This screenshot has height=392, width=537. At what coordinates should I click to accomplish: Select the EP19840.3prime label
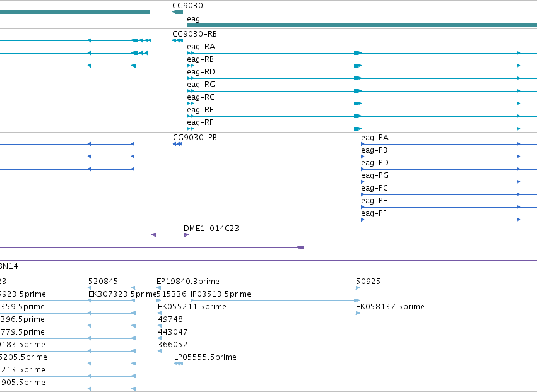(188, 282)
